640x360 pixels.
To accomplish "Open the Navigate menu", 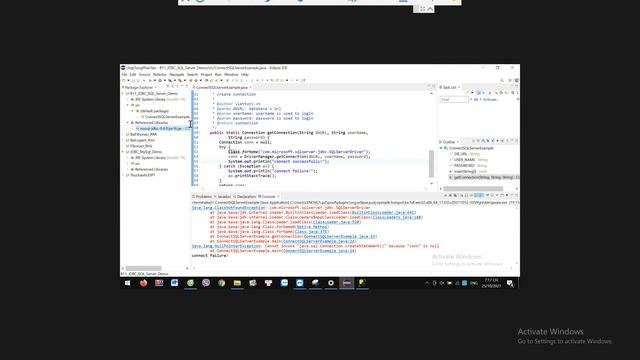I will point(176,75).
